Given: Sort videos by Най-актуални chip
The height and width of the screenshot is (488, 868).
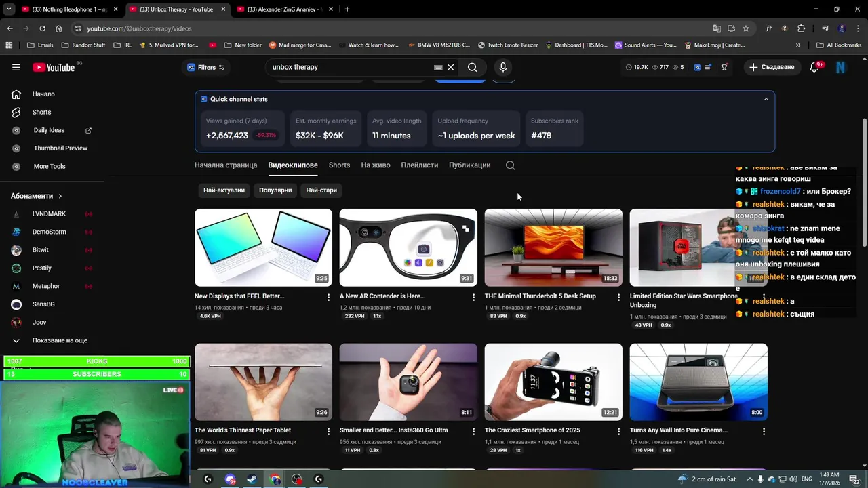Looking at the screenshot, I should 224,190.
